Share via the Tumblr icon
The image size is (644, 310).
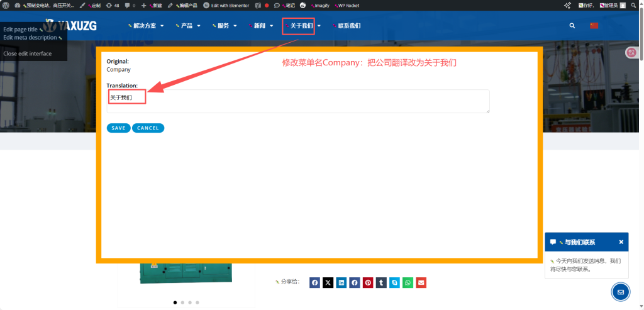point(381,283)
